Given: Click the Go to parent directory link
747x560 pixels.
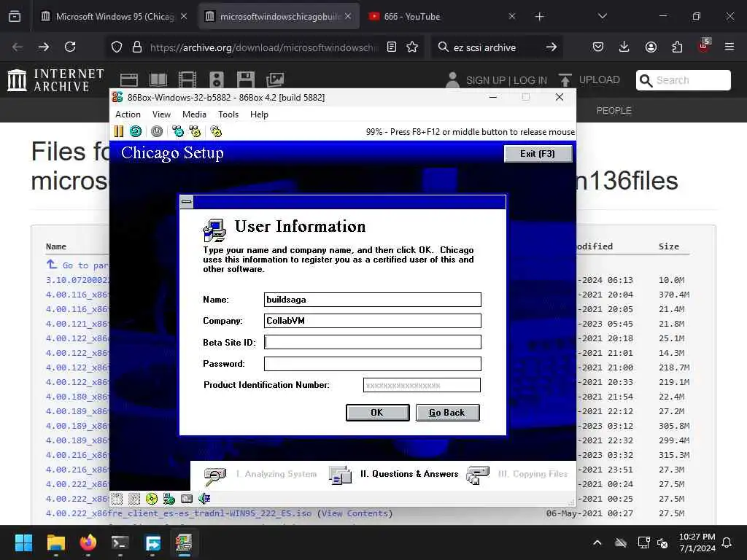Looking at the screenshot, I should click(77, 265).
